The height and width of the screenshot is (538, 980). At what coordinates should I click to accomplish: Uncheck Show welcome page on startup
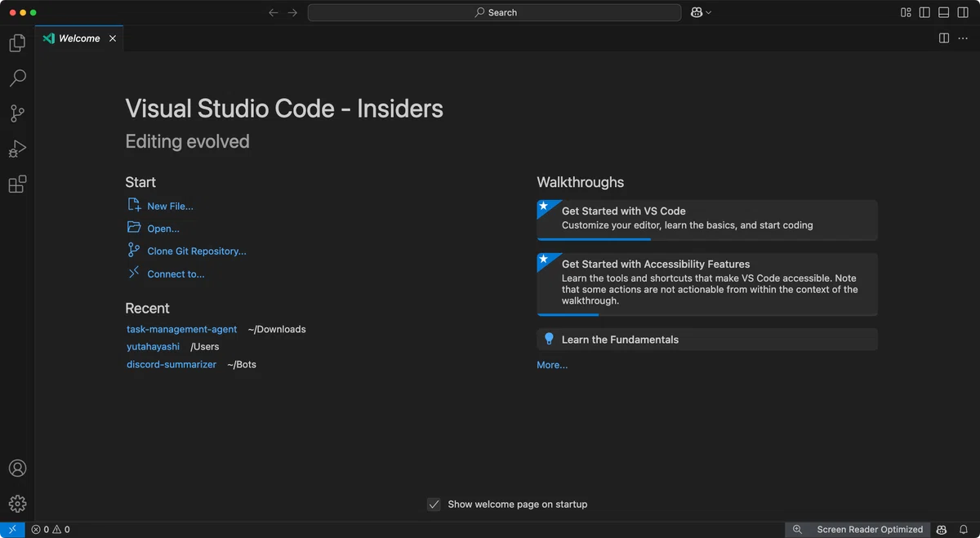(434, 505)
